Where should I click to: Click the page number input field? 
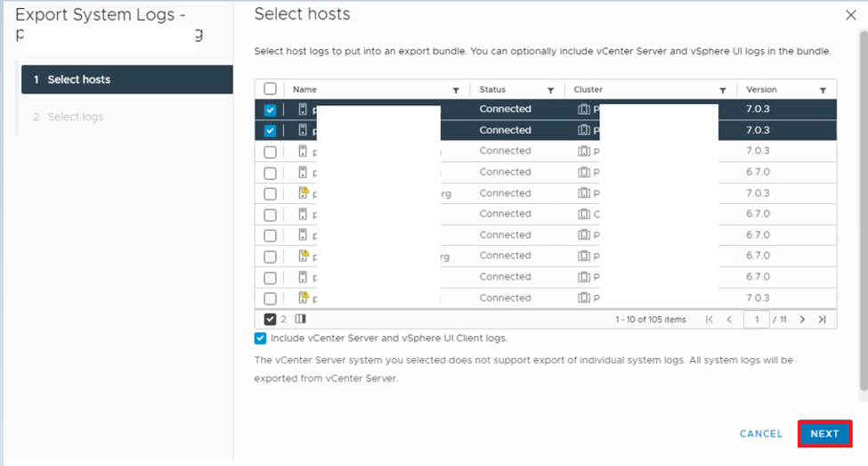click(x=756, y=319)
